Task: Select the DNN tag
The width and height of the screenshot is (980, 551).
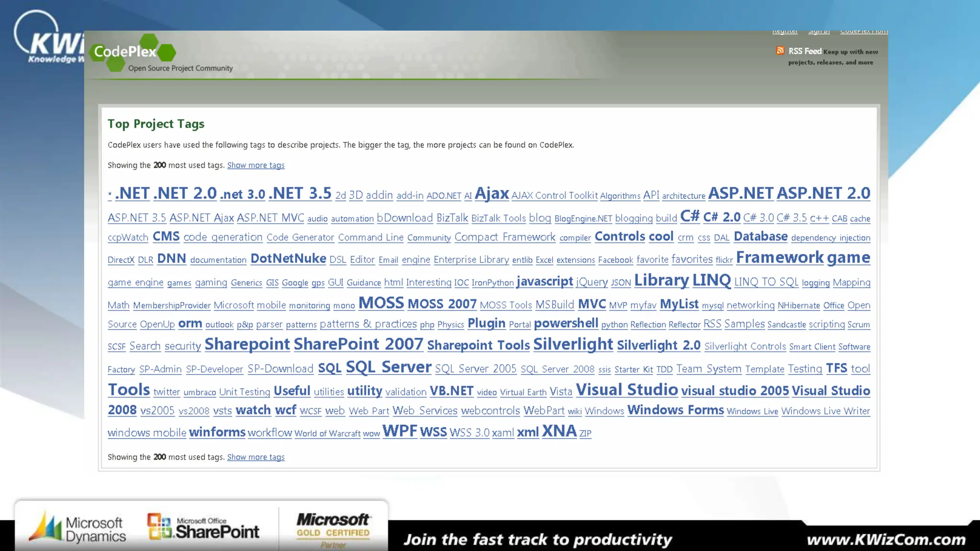Action: tap(171, 258)
